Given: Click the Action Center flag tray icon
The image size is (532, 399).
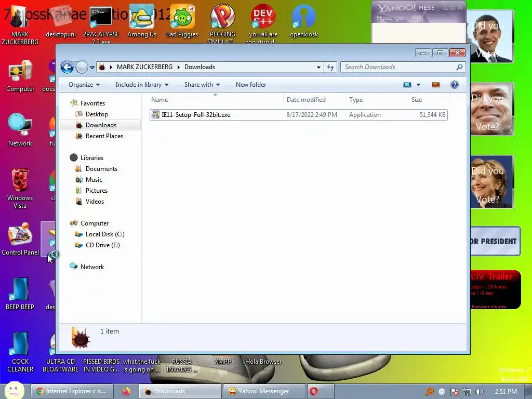Looking at the screenshot, I should coord(455,392).
